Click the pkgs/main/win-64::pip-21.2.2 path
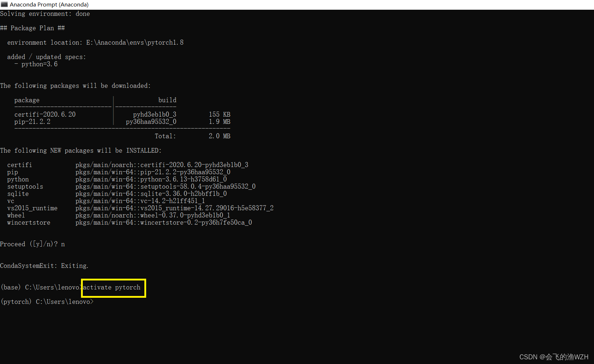 [x=153, y=172]
